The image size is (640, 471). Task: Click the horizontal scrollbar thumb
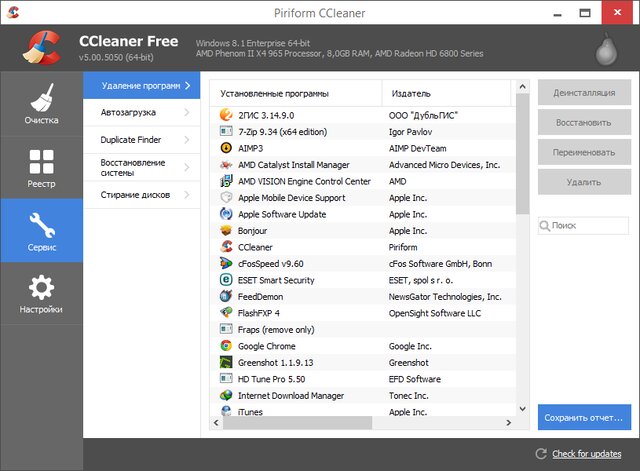tap(298, 422)
